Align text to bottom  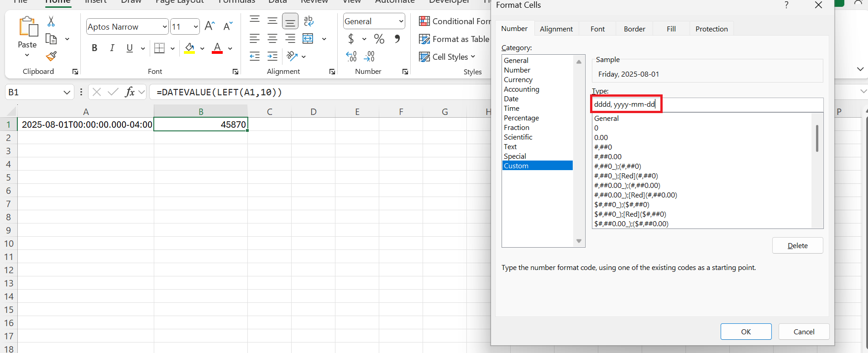290,21
